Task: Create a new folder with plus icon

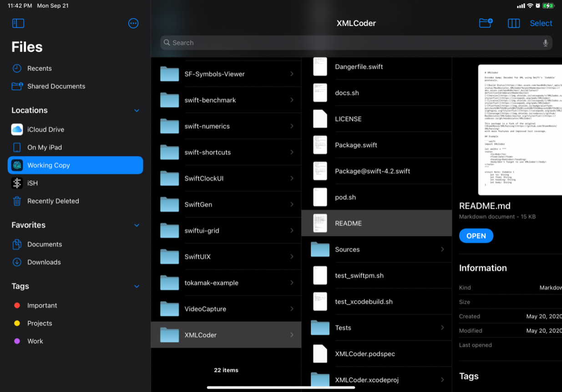Action: (486, 23)
